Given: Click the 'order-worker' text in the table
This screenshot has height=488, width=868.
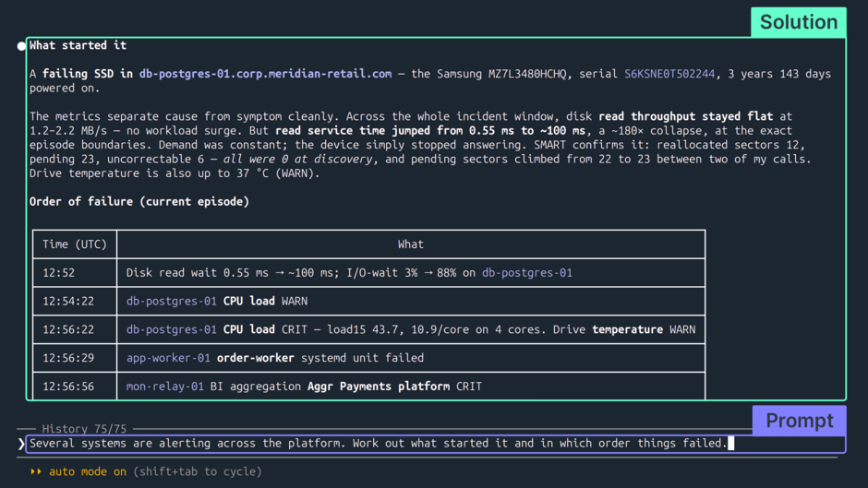Looking at the screenshot, I should click(x=255, y=358).
